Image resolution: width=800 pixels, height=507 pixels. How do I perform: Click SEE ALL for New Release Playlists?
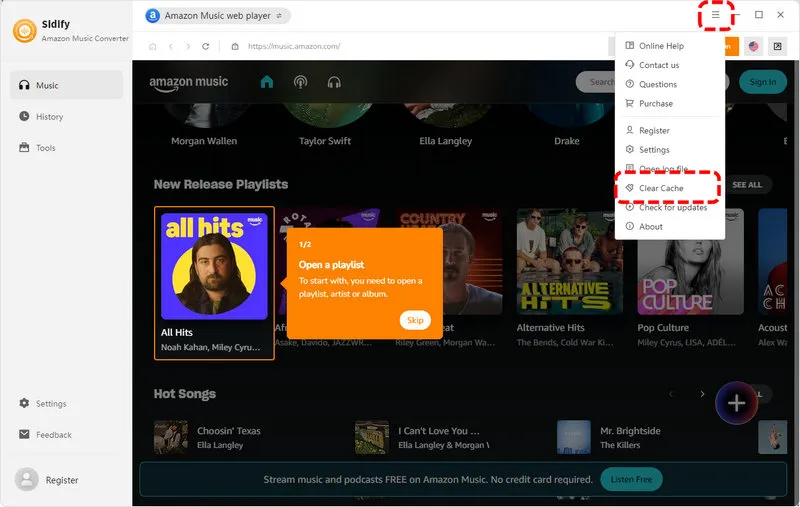[749, 185]
